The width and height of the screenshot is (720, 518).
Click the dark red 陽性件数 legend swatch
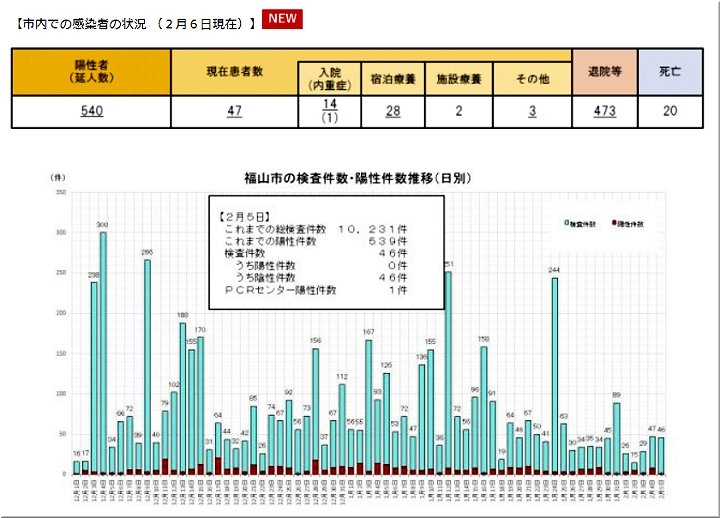613,225
